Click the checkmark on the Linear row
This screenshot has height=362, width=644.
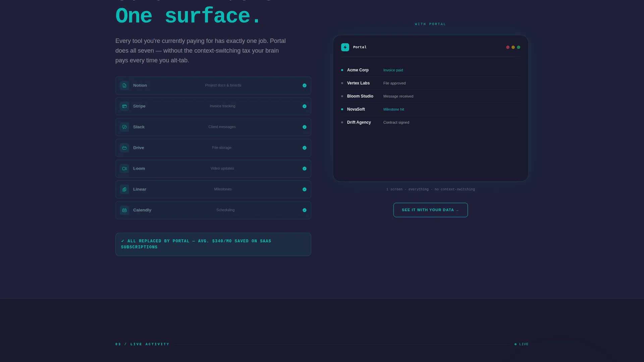[305, 189]
